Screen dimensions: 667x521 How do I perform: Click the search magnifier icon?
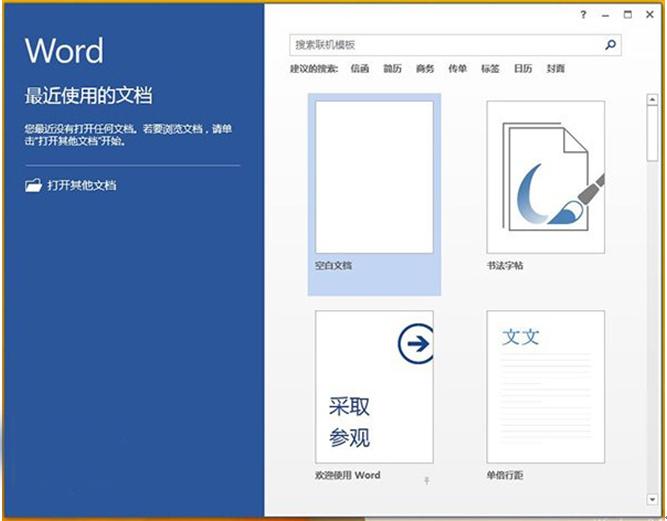pos(609,45)
